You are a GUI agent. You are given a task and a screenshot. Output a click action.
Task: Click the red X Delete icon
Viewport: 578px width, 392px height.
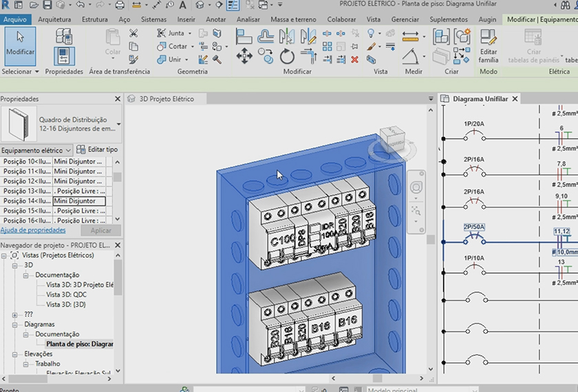point(354,60)
